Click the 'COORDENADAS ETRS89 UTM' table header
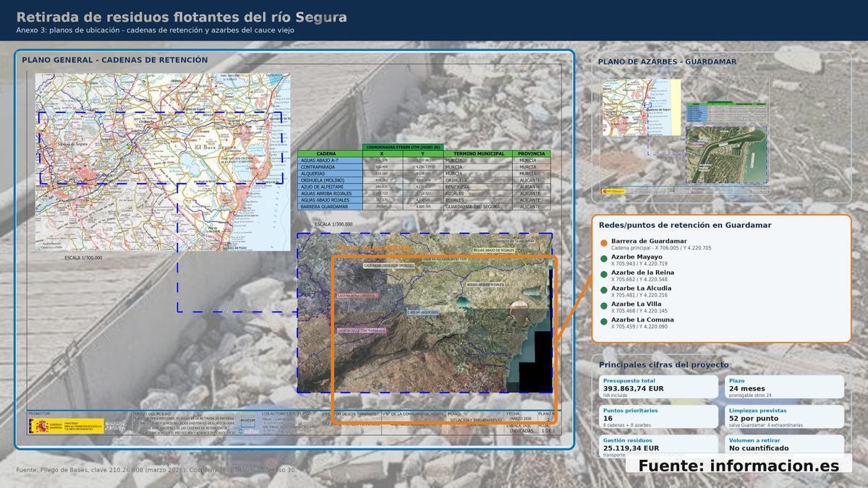The width and height of the screenshot is (868, 488). coord(403,147)
